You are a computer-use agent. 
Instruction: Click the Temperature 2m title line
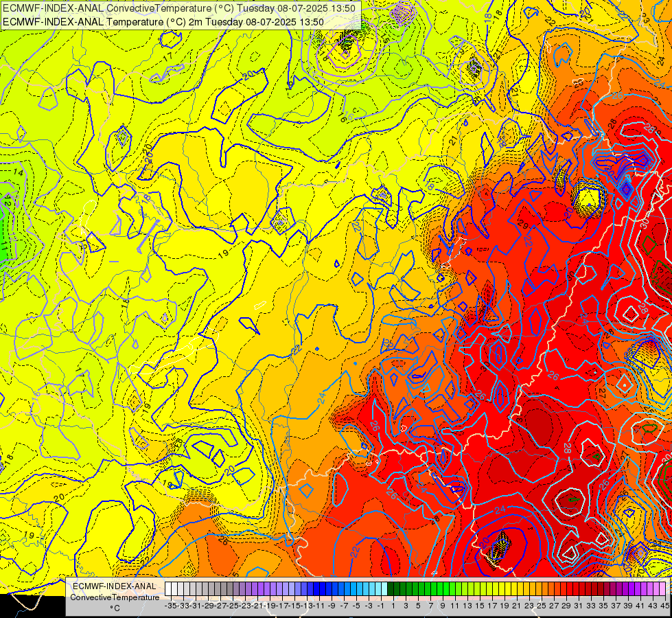[163, 22]
